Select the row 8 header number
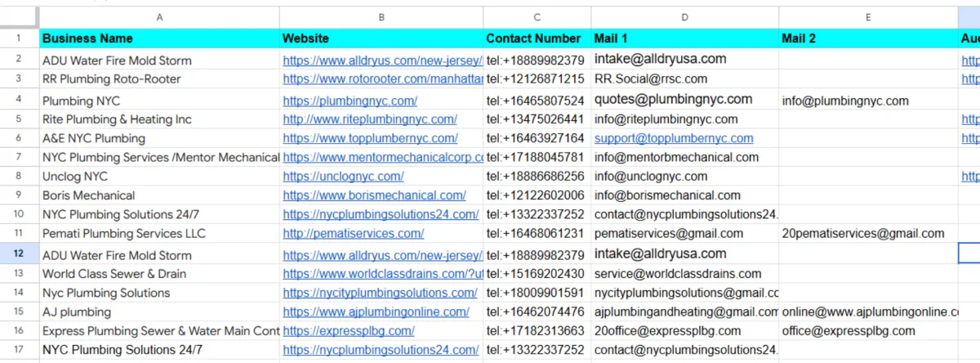 (19, 176)
